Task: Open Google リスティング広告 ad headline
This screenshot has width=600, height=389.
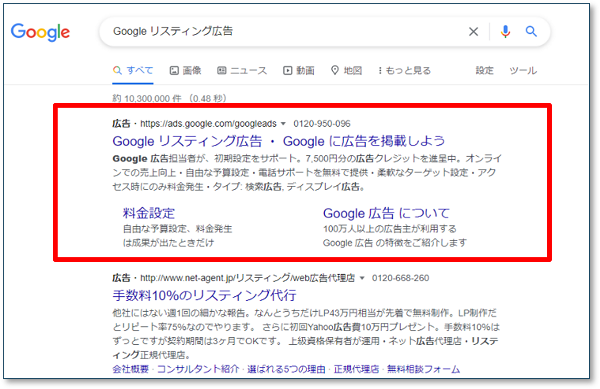Action: [x=279, y=141]
